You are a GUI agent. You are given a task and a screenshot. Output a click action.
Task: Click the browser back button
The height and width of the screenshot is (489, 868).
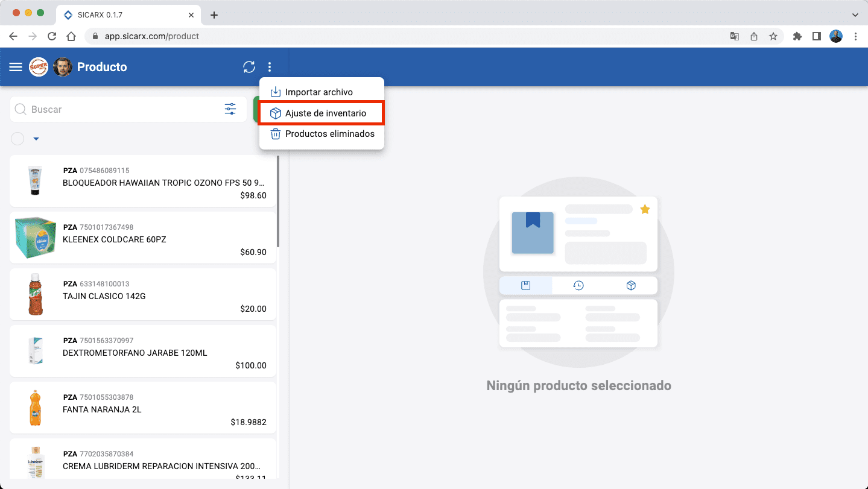click(x=13, y=36)
